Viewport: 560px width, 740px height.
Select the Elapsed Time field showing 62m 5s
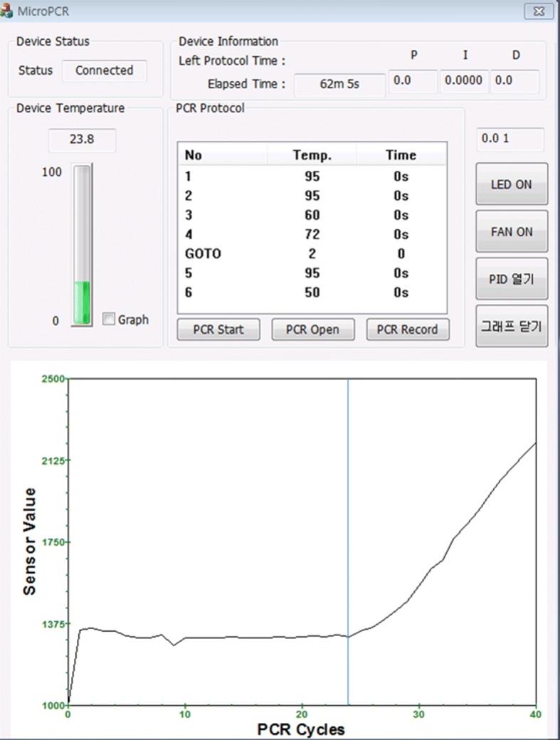point(339,84)
